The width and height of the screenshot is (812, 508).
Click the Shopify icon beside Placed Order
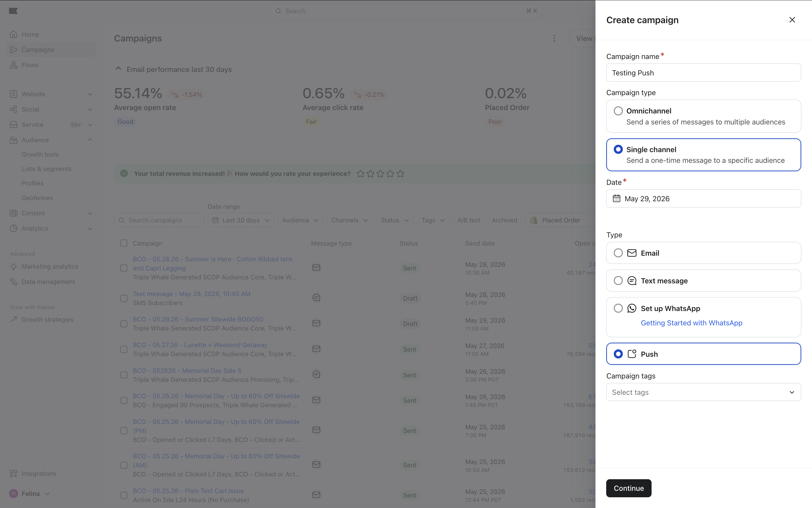coord(533,220)
